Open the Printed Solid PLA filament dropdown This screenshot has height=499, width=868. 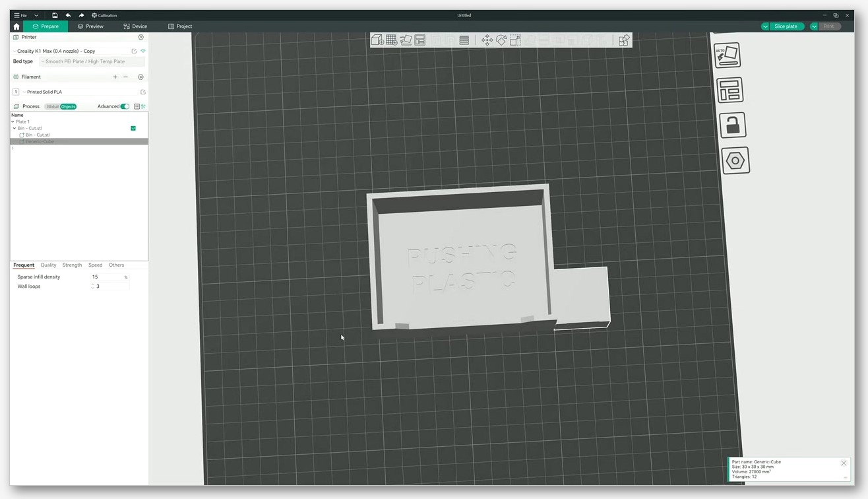coord(24,92)
